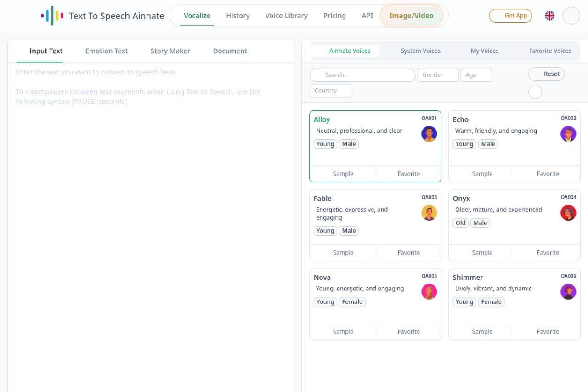The image size is (588, 392).
Task: Click the round button below Reset
Action: [535, 91]
